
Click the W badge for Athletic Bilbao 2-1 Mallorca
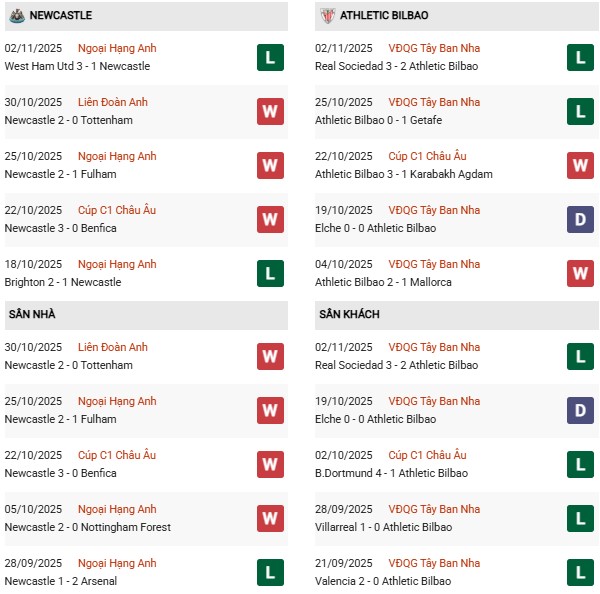[580, 273]
